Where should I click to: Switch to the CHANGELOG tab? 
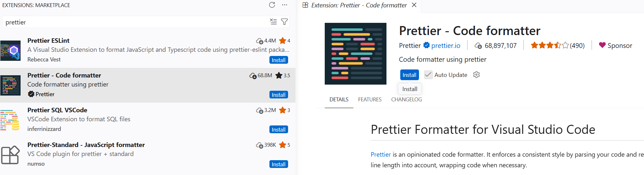406,99
